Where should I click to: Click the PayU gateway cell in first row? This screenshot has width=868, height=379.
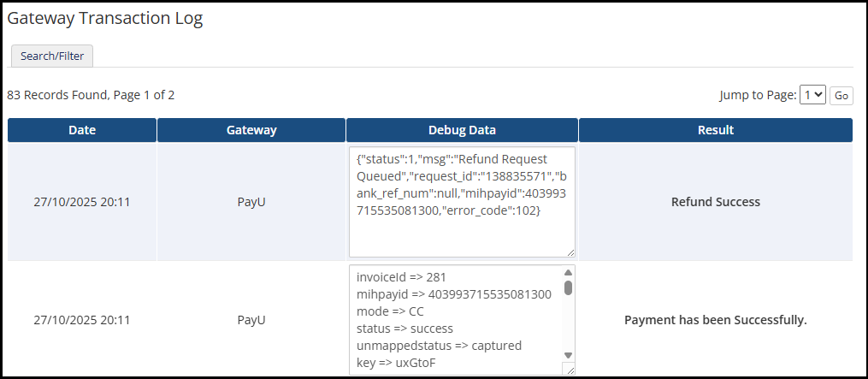coord(251,202)
